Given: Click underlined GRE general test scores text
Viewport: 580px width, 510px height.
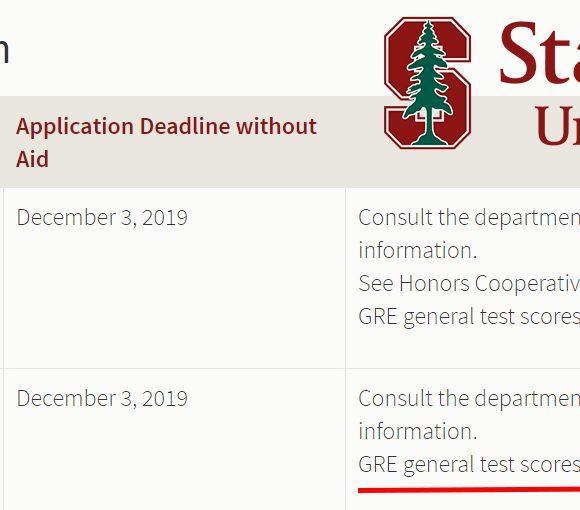Looking at the screenshot, I should [469, 465].
